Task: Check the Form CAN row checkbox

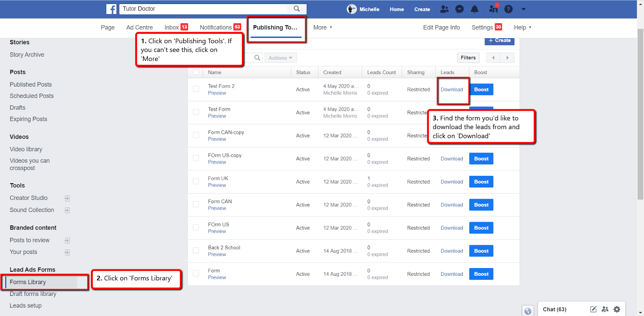Action: click(x=196, y=204)
